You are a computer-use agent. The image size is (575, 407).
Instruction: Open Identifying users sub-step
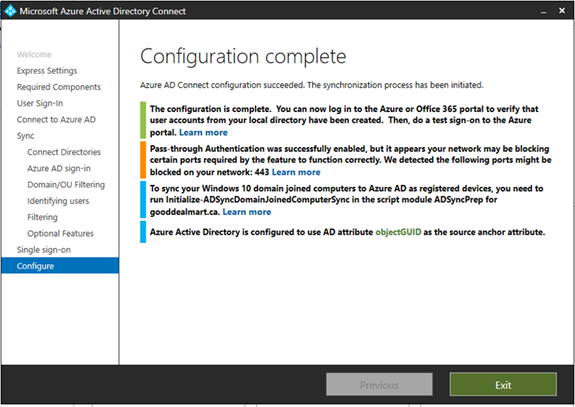click(x=58, y=201)
